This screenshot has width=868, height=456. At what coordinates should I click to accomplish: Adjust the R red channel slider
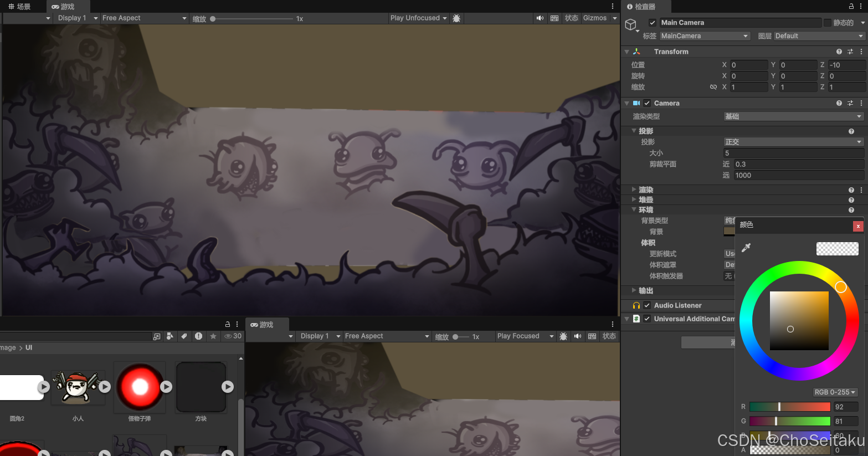pos(790,407)
